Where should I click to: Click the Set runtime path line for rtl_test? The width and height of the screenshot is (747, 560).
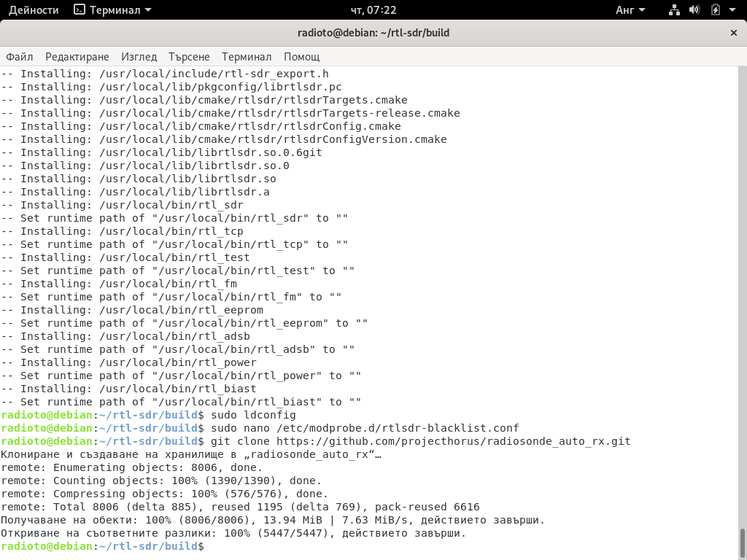[178, 271]
